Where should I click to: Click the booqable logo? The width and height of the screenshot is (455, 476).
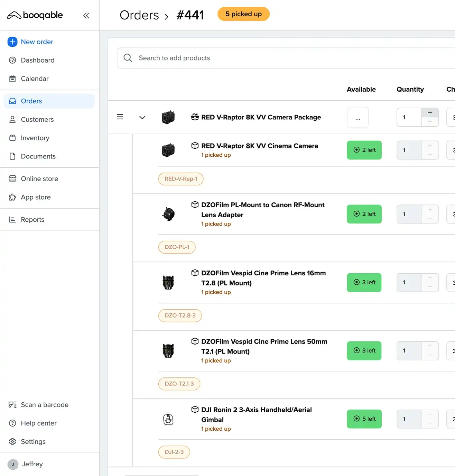click(x=35, y=15)
